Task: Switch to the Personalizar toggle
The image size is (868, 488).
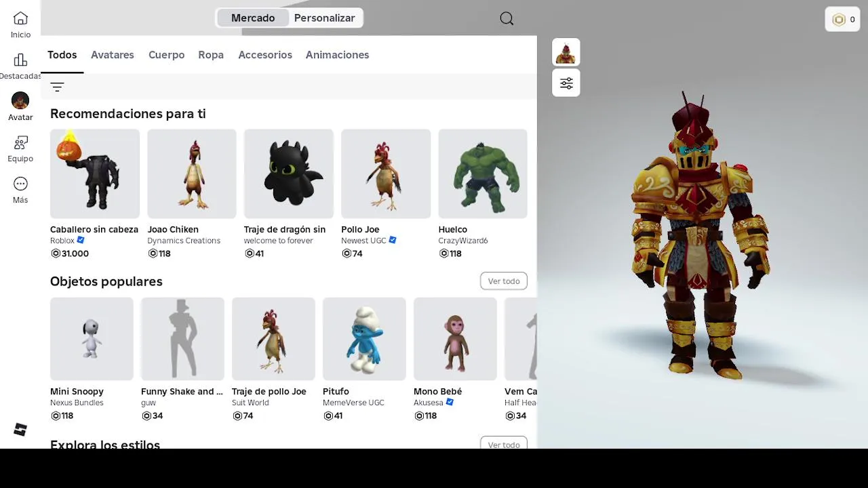Action: [x=325, y=18]
